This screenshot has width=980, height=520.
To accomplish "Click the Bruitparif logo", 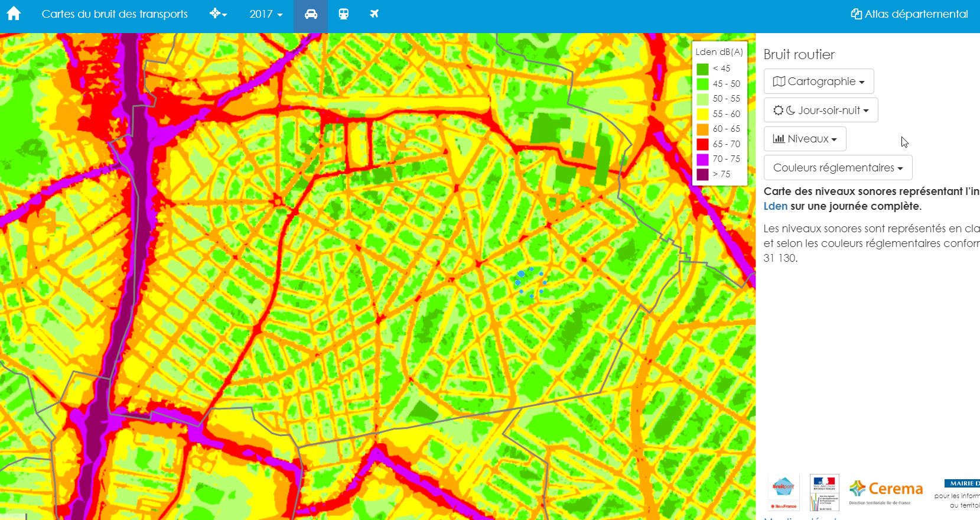I will (x=783, y=492).
